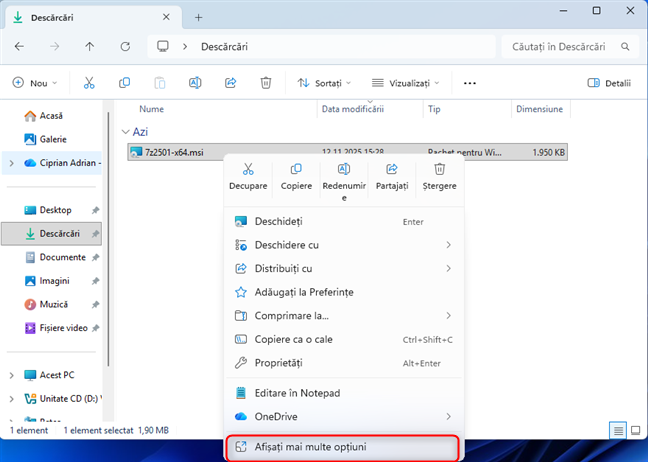Switch to details list view icon

pyautogui.click(x=618, y=431)
